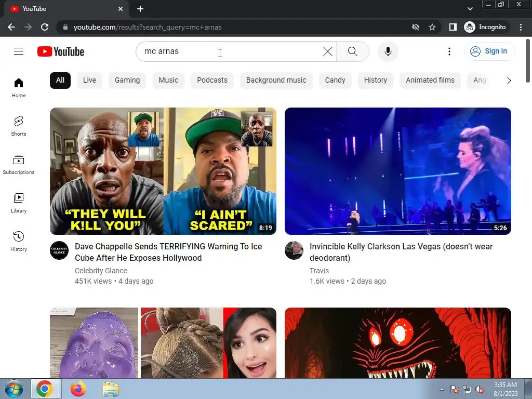Viewport: 532px width, 399px height.
Task: Show more filter chips with right arrow
Action: (509, 81)
